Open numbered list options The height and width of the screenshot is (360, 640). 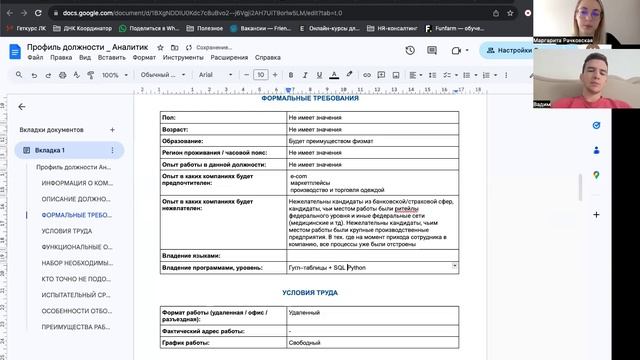click(489, 75)
